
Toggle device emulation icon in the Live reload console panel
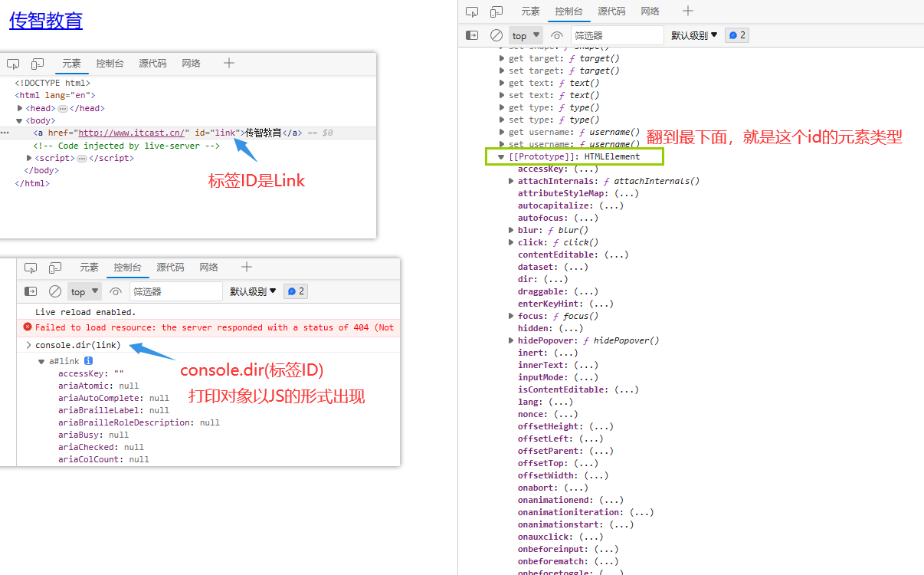click(55, 268)
